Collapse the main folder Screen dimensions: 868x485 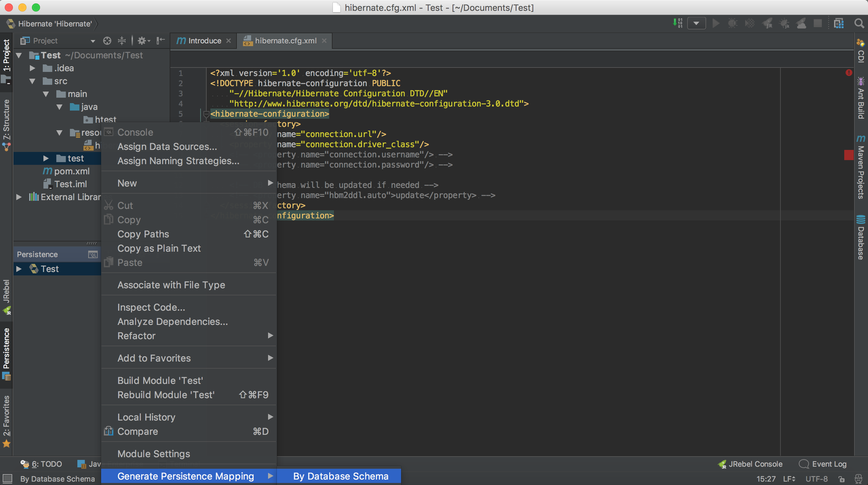tap(46, 94)
